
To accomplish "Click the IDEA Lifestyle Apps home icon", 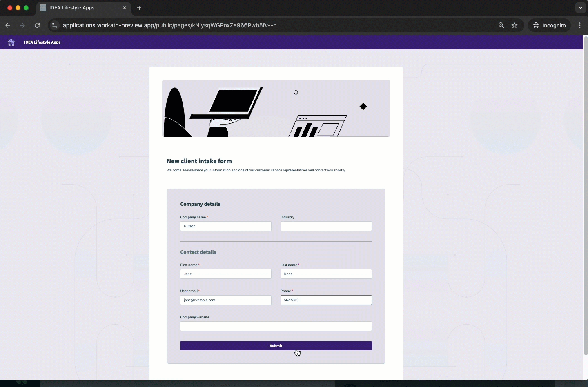I will pyautogui.click(x=11, y=42).
